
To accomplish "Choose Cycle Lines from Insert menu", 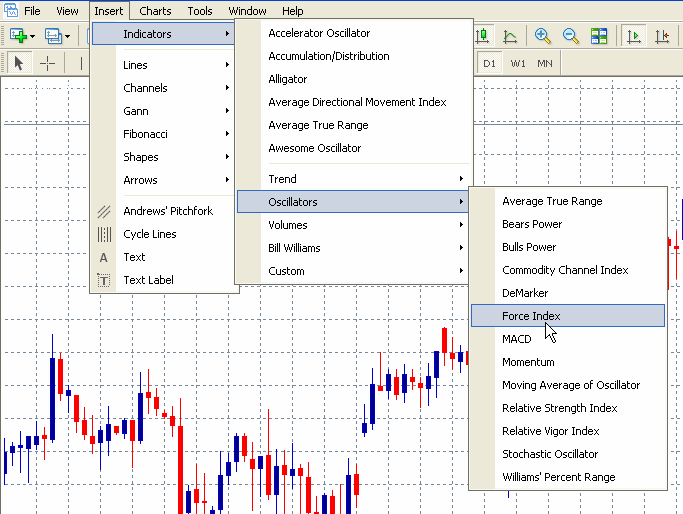I will [165, 234].
